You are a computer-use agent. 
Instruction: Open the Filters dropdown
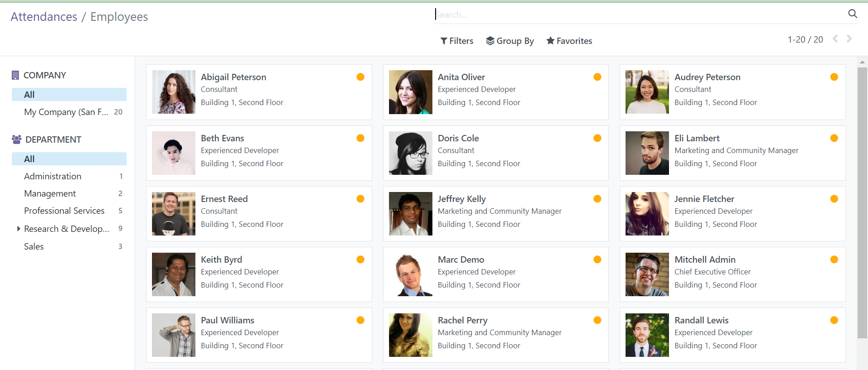tap(457, 41)
